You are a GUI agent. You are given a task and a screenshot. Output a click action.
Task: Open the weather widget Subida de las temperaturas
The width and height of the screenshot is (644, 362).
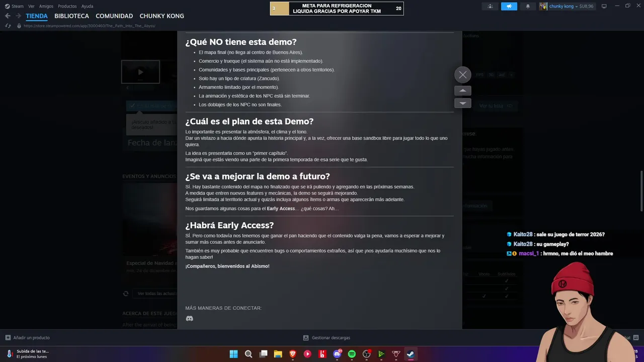28,354
